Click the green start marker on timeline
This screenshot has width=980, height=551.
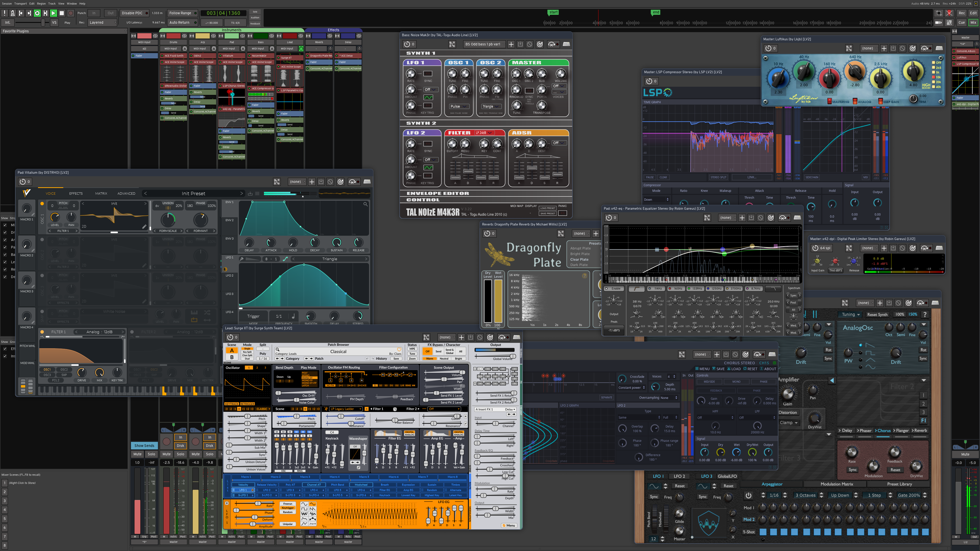(553, 12)
